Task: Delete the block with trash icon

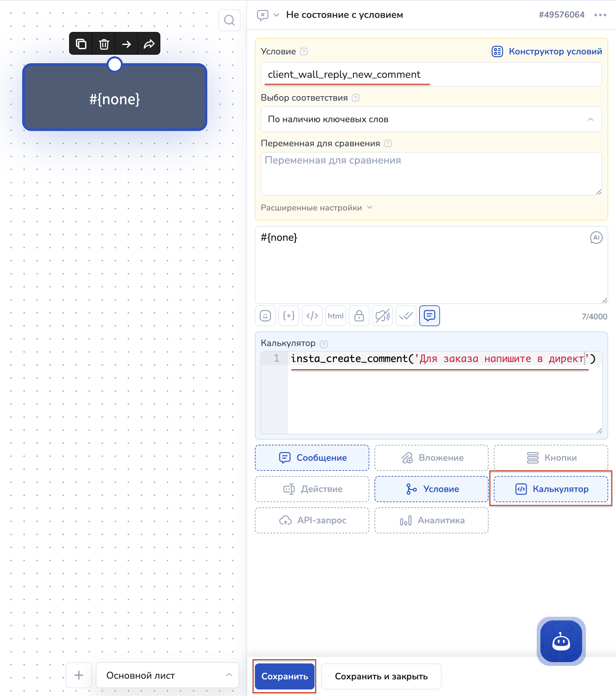Action: point(104,44)
